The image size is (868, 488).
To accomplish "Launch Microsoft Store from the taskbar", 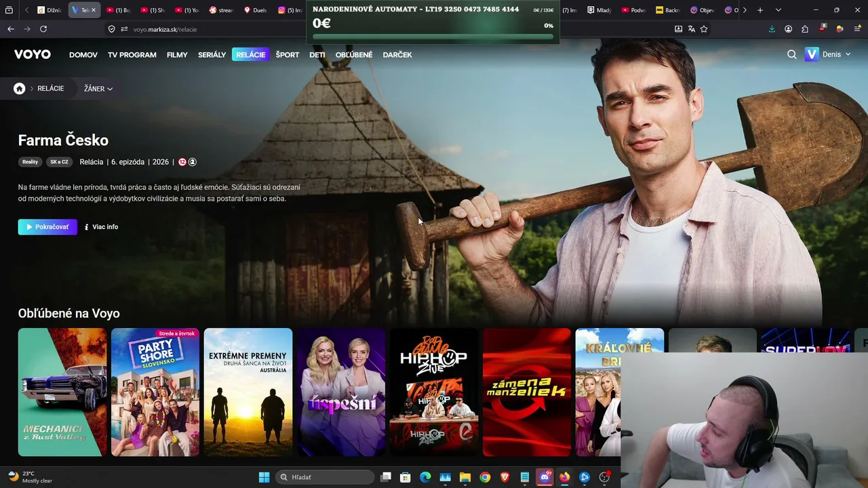I will [406, 477].
